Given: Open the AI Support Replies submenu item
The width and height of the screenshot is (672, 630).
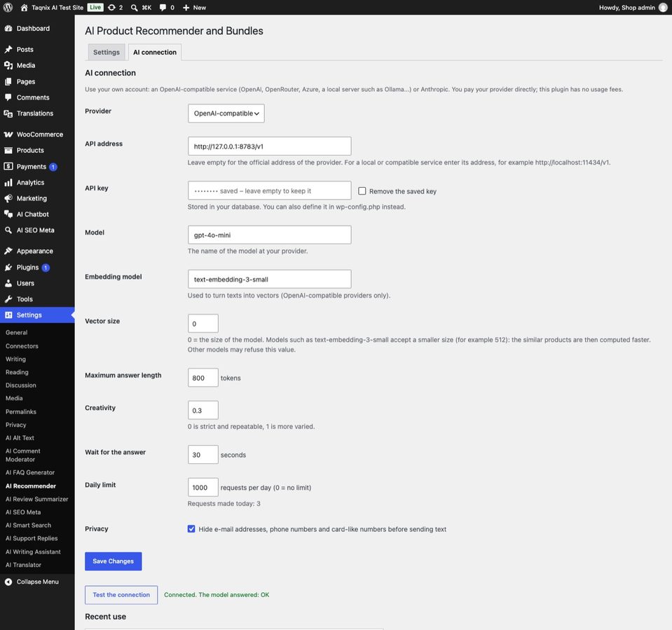Looking at the screenshot, I should [32, 538].
